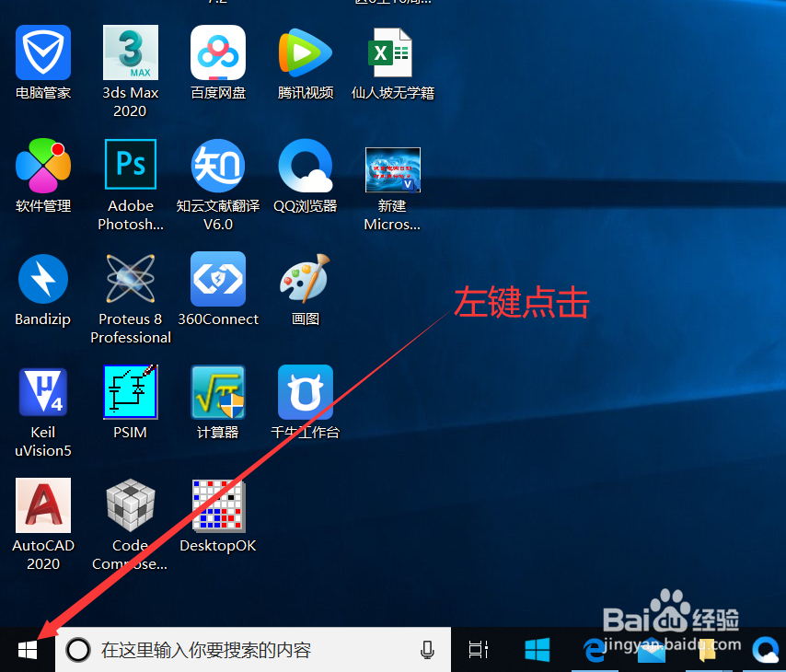Open the 软件管理 desktop shortcut
The height and width of the screenshot is (672, 786).
43,166
